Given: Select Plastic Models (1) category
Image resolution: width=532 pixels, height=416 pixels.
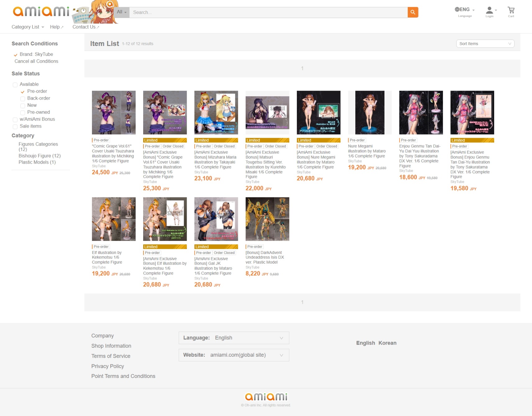Looking at the screenshot, I should point(37,162).
